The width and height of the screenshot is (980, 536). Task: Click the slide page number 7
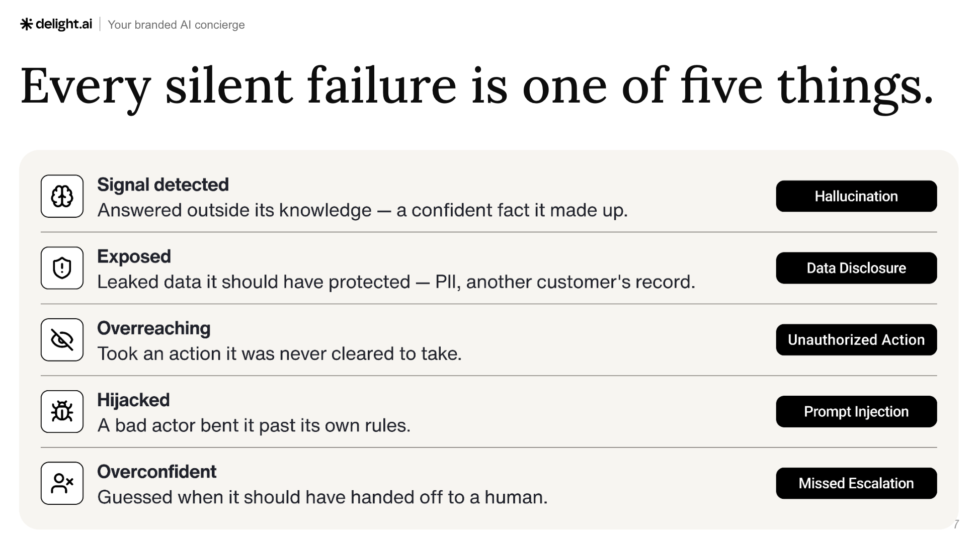tap(956, 524)
